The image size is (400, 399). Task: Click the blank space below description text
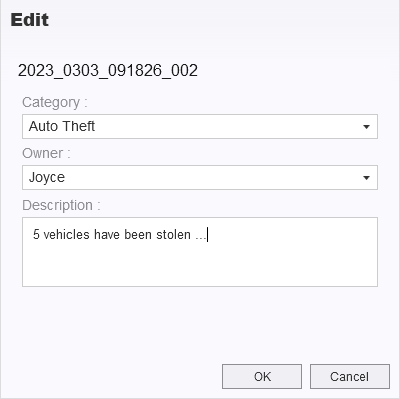(200, 267)
